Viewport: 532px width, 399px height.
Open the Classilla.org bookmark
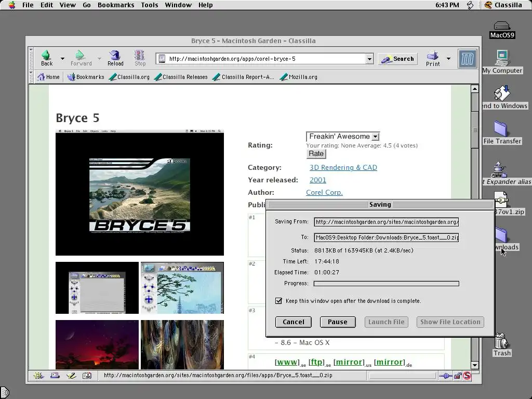pyautogui.click(x=129, y=77)
